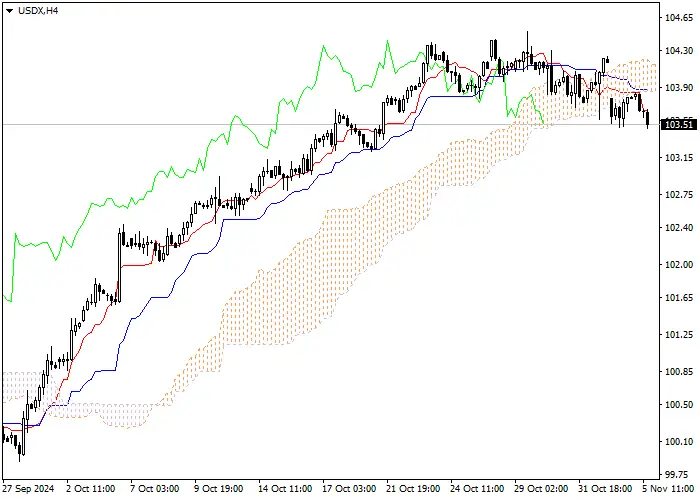Click the 102.40 price axis label
Viewport: 700px width, 500px height.
[679, 228]
